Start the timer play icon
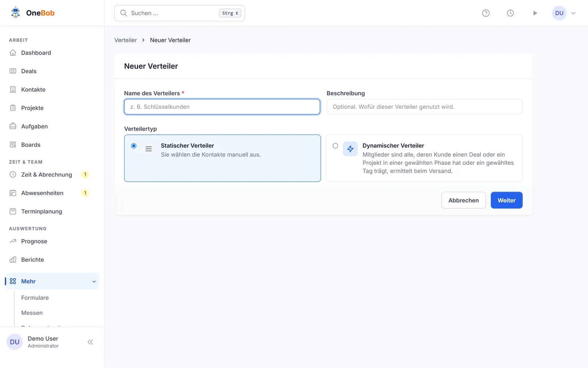 coord(535,13)
